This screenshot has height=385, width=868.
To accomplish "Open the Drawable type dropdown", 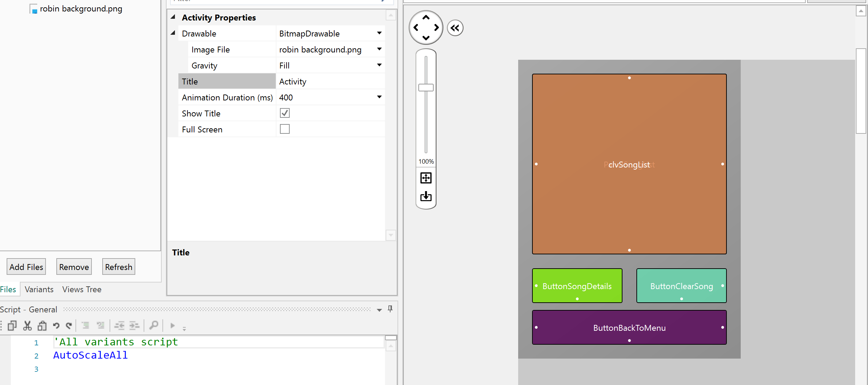I will pyautogui.click(x=379, y=33).
